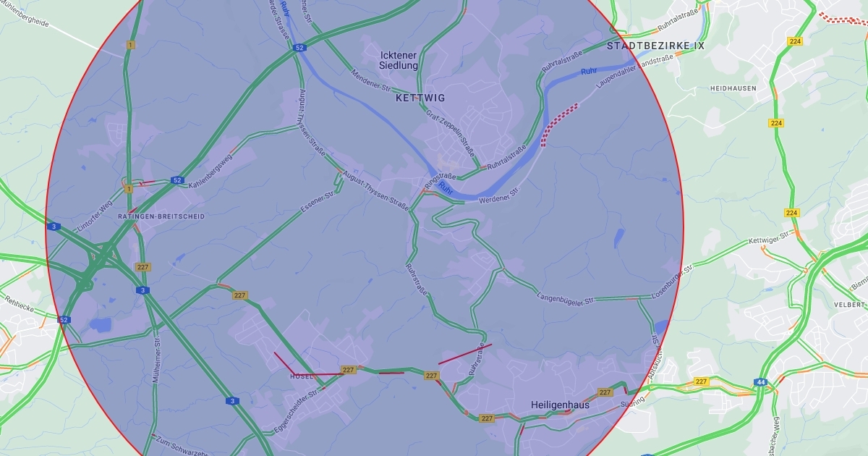The image size is (868, 456).
Task: Click the red dotted closure near Laupendahler Landstraße
Action: (x=560, y=124)
